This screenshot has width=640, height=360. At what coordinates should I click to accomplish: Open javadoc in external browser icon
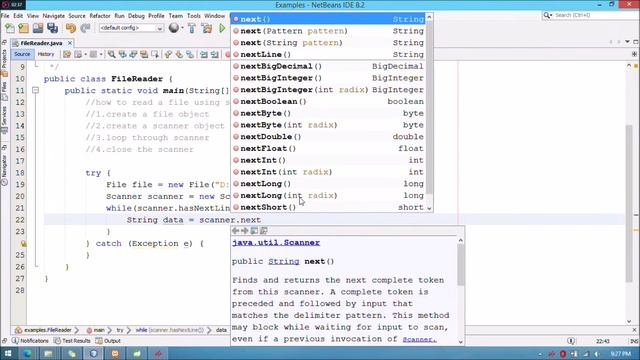(x=254, y=231)
